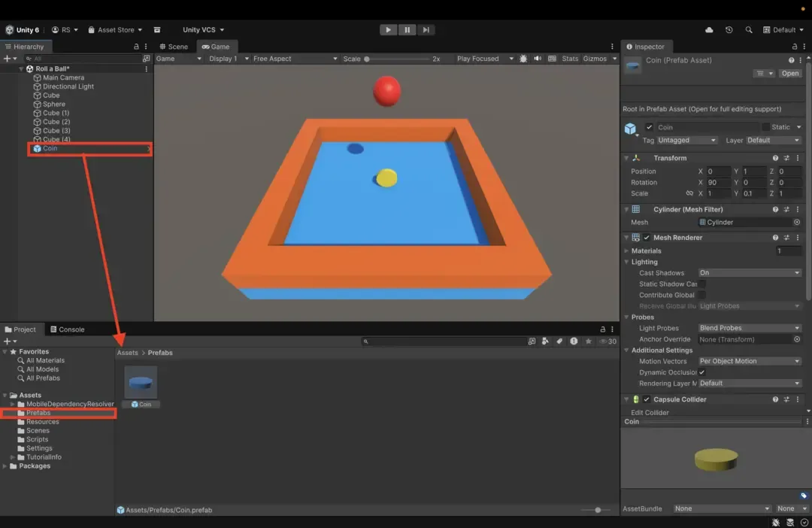812x528 pixels.
Task: Open the Cast Shadows dropdown
Action: pos(750,273)
